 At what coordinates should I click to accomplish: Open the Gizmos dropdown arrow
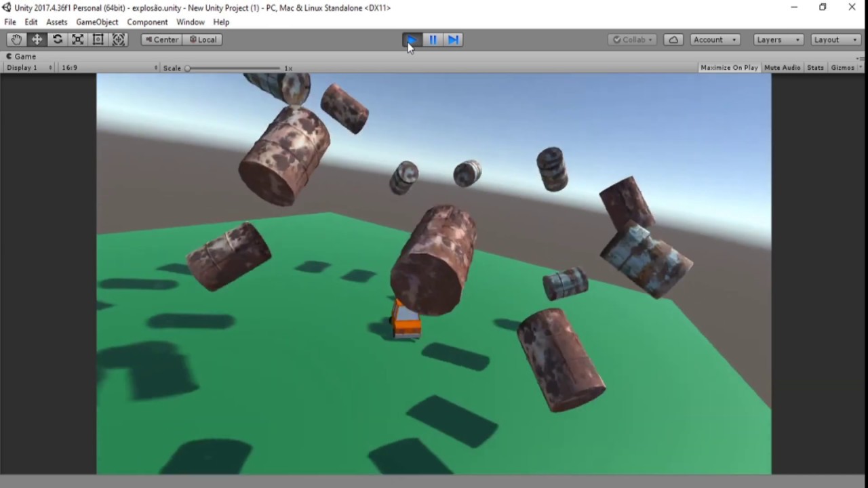pyautogui.click(x=861, y=68)
